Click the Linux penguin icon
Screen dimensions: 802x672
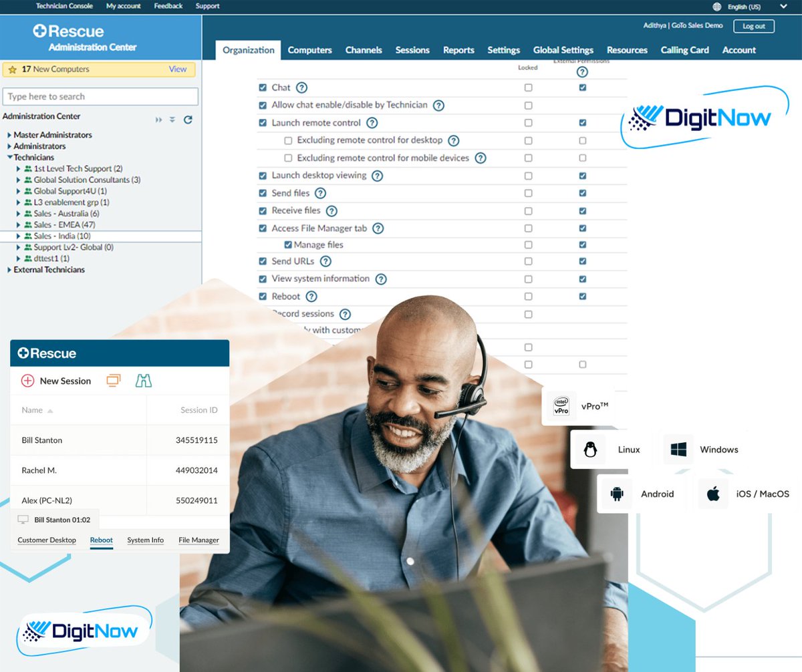(x=590, y=450)
